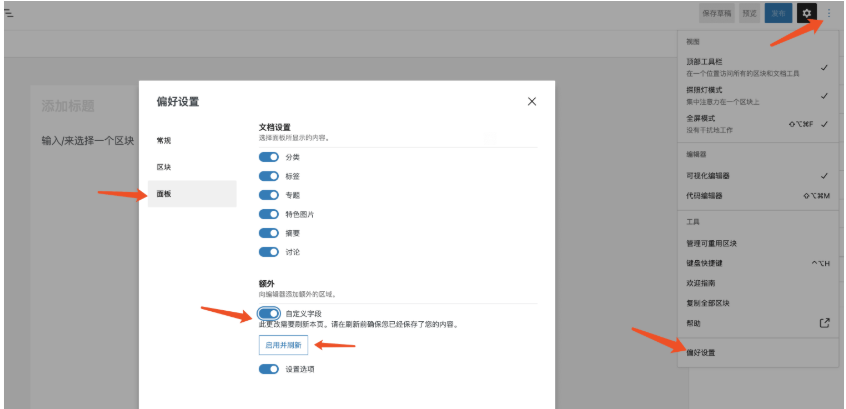Toggle 全屏模式 in the menu
The height and width of the screenshot is (409, 846).
[758, 124]
